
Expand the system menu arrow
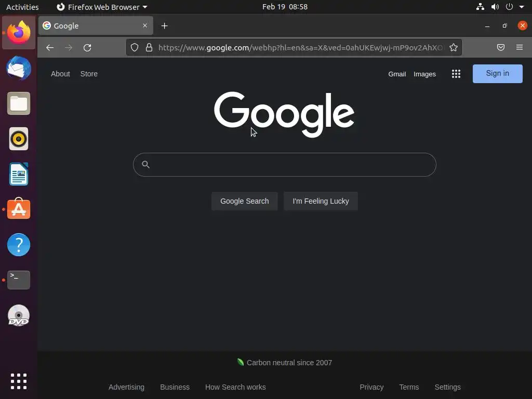pyautogui.click(x=522, y=7)
